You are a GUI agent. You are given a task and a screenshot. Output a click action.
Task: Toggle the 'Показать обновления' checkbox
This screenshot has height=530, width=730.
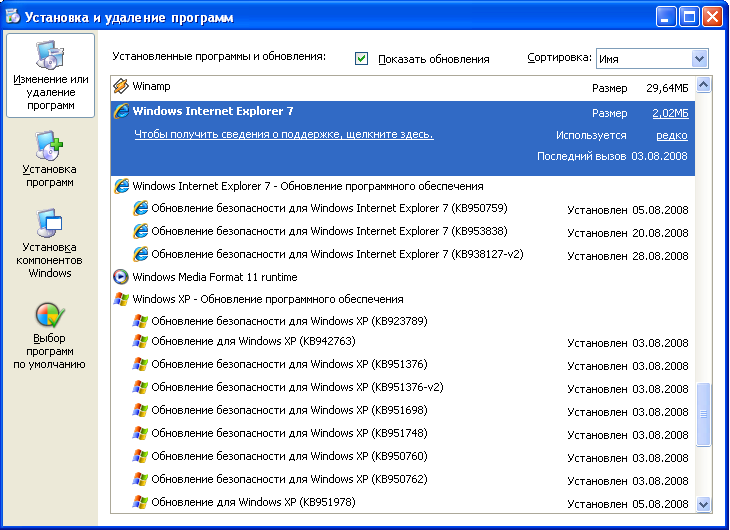pos(362,59)
